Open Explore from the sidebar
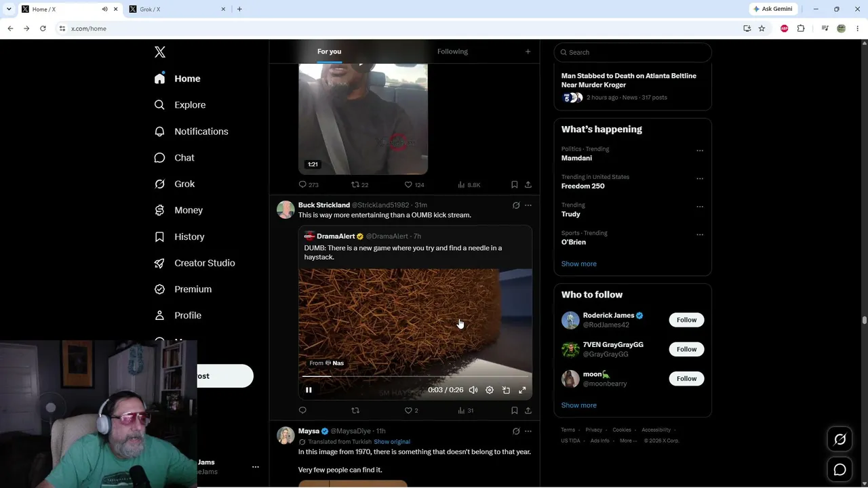The image size is (868, 488). pos(180,105)
